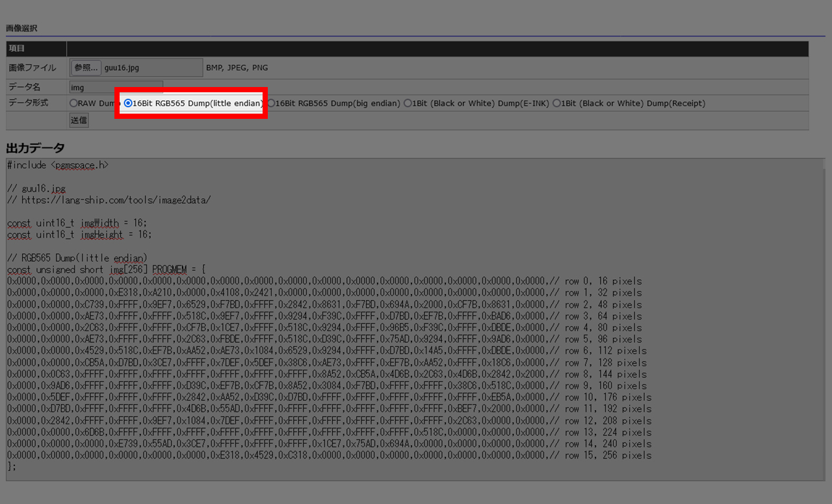The image size is (832, 504).
Task: Click the selected file name guu16.jpg
Action: tap(122, 68)
